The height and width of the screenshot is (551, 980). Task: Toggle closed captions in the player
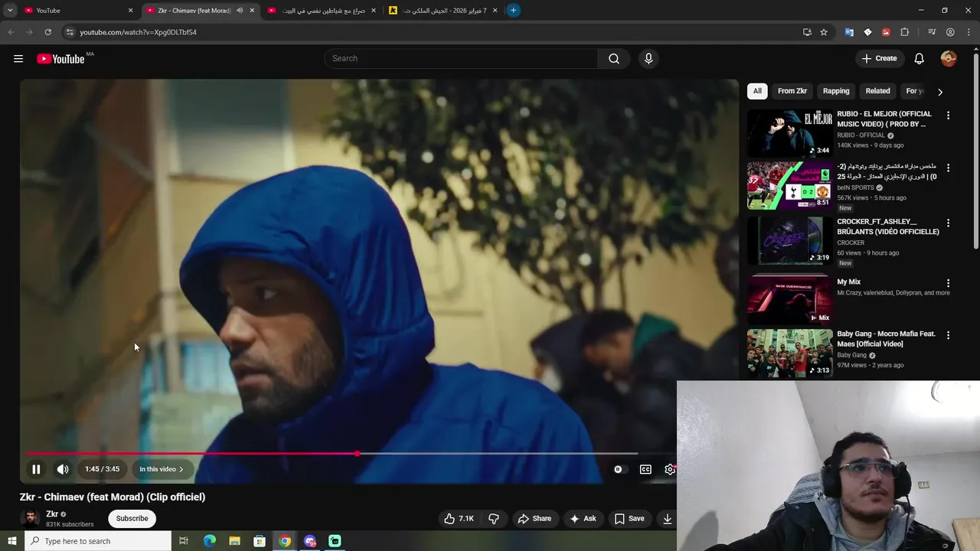pos(645,469)
